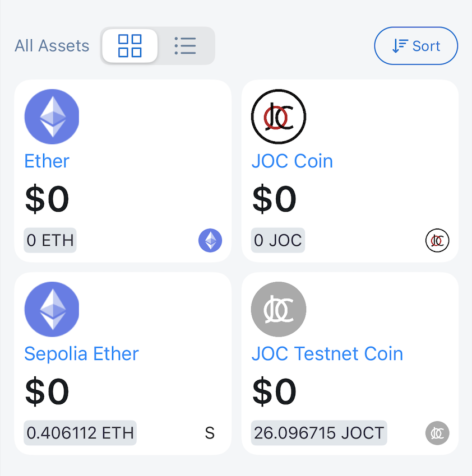
Task: Open the Sepolia Ether asset link
Action: [81, 354]
